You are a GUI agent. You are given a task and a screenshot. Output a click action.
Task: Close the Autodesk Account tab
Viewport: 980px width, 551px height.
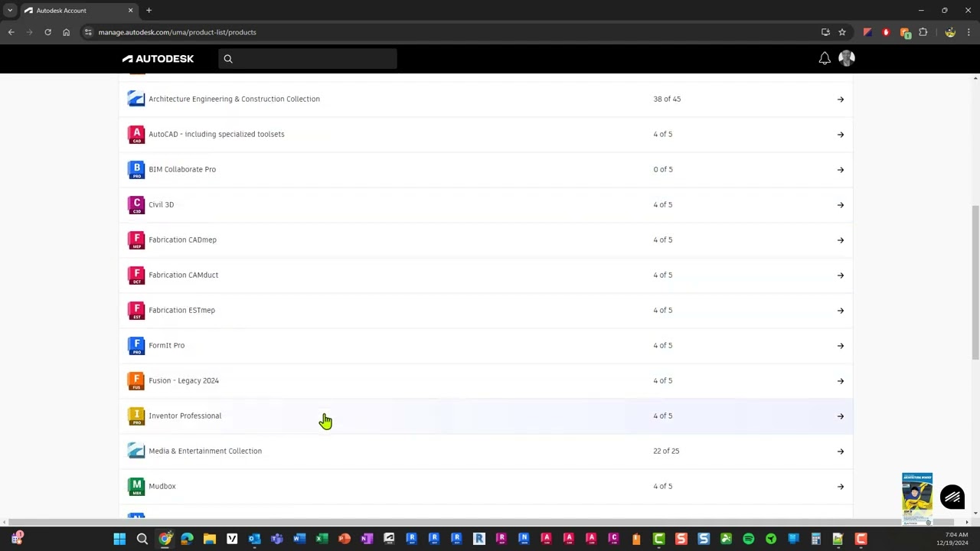pyautogui.click(x=130, y=10)
